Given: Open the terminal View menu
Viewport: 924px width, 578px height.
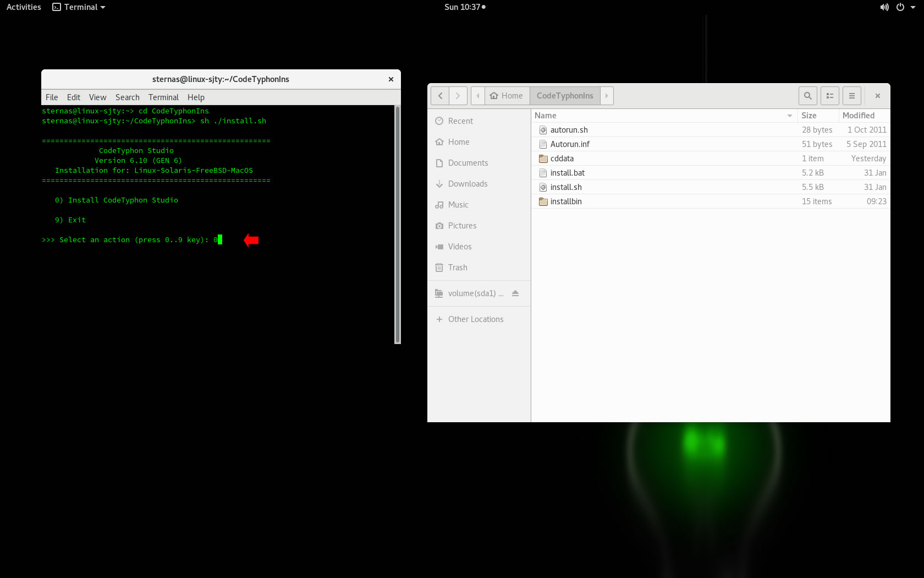Looking at the screenshot, I should pos(97,97).
